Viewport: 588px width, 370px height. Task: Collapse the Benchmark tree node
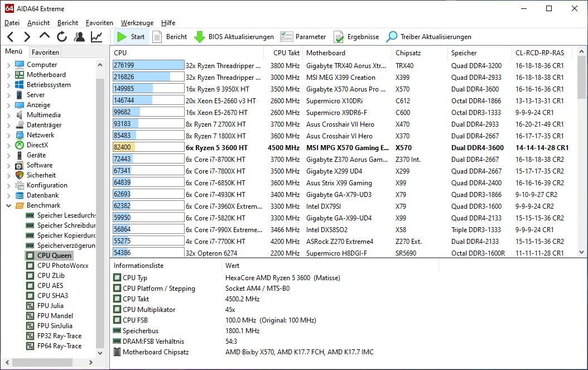[8, 205]
